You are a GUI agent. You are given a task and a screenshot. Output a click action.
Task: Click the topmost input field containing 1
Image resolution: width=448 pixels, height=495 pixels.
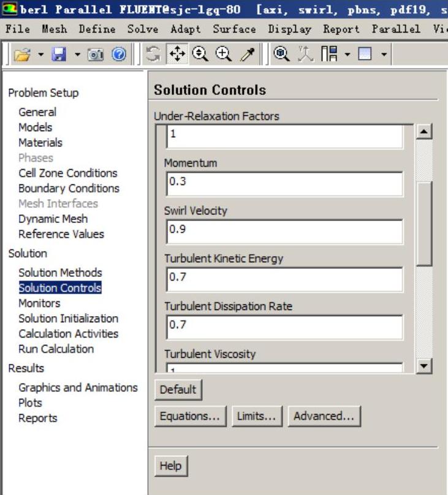284,137
